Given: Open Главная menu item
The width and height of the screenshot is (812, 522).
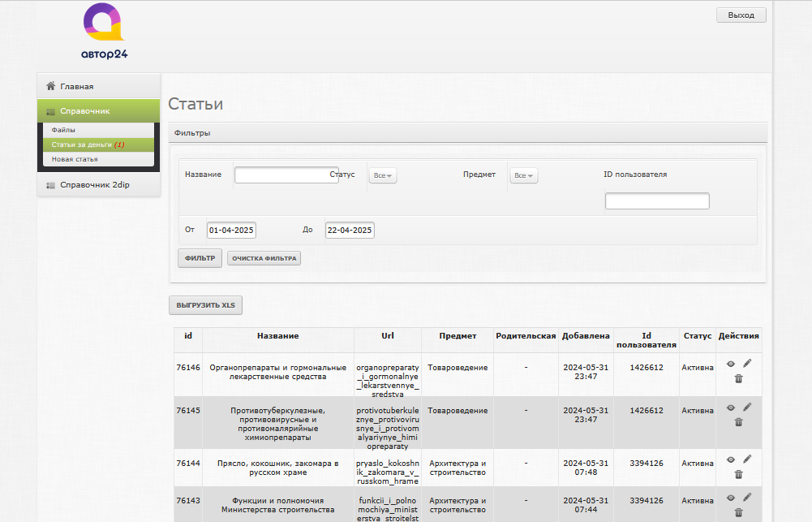Looking at the screenshot, I should click(98, 86).
